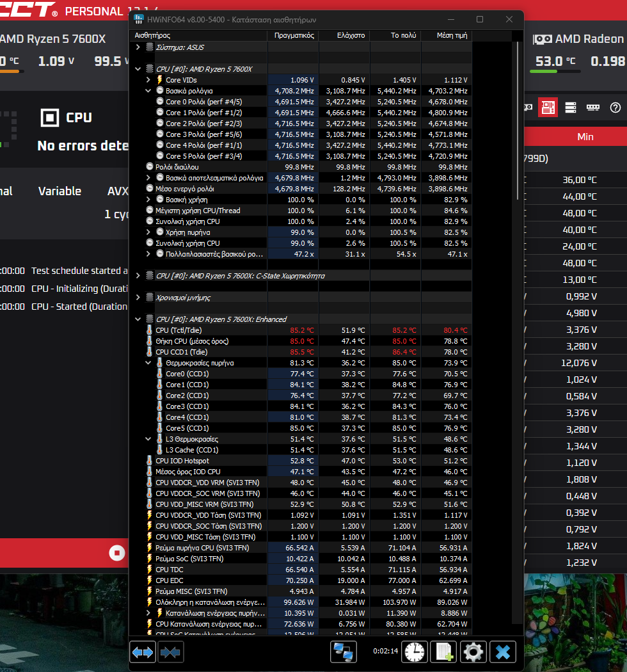Select the Θήκη CPU (μέσος όρος) row
Screen dimensions: 627x672
click(x=301, y=341)
